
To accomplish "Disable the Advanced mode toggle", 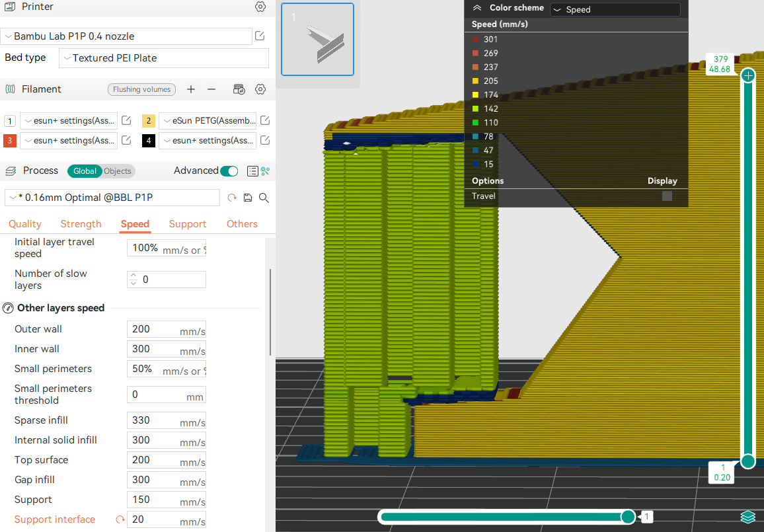I will (228, 170).
